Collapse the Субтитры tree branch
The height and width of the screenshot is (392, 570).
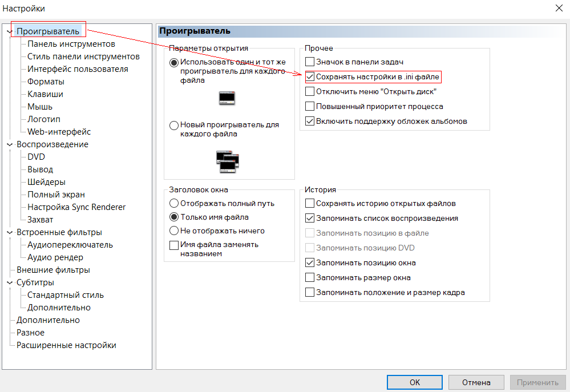[x=9, y=282]
